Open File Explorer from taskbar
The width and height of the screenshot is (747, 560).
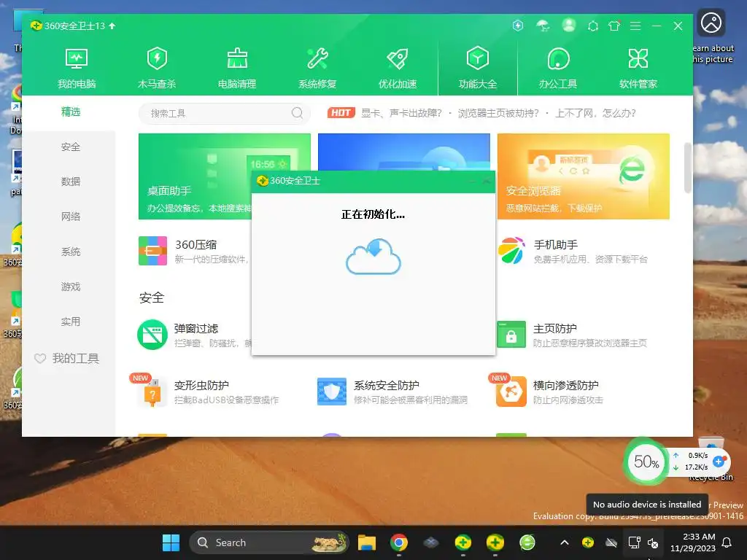click(367, 542)
